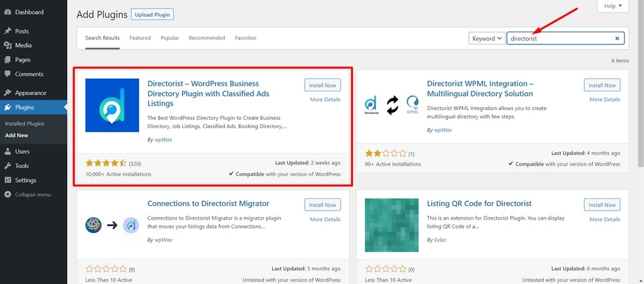Clear search with the X icon
The height and width of the screenshot is (284, 644).
pos(617,38)
